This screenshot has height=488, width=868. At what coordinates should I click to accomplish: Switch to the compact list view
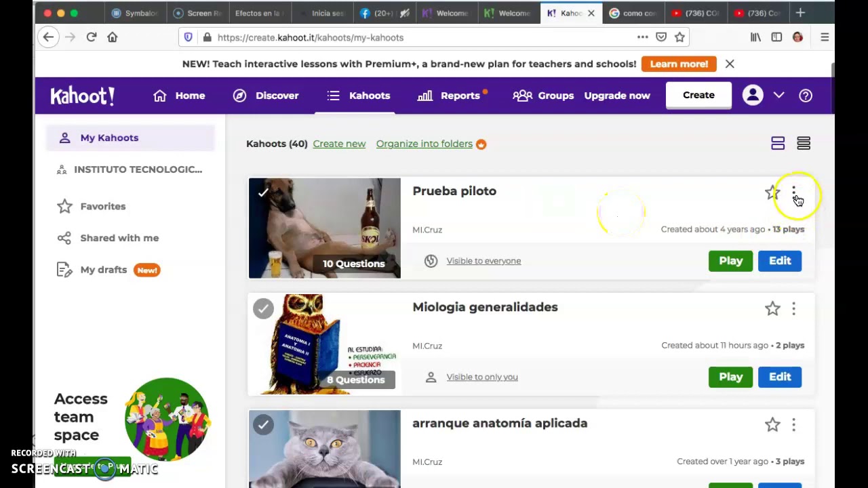[x=804, y=143]
